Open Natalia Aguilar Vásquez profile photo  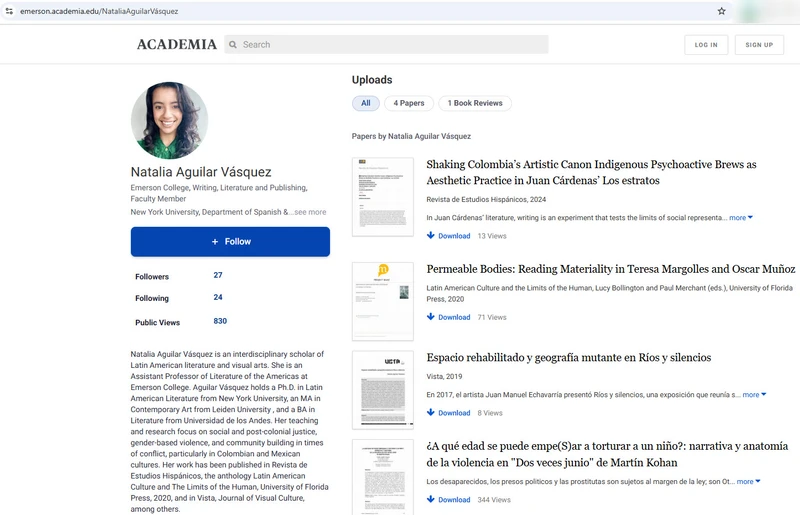pyautogui.click(x=169, y=120)
